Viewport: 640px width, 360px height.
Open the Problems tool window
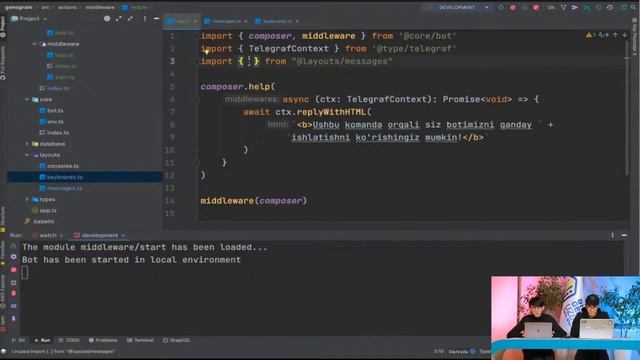[103, 340]
